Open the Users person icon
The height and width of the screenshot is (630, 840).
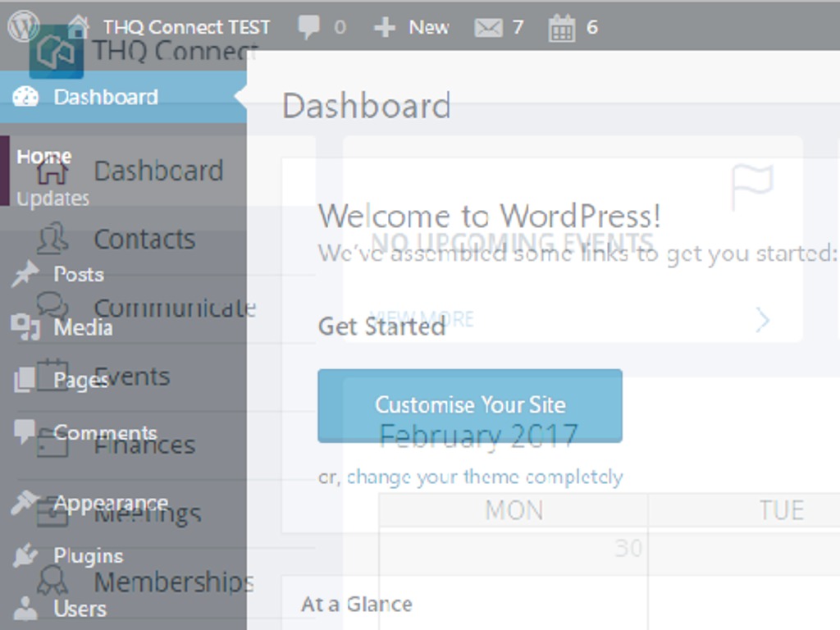(x=25, y=608)
